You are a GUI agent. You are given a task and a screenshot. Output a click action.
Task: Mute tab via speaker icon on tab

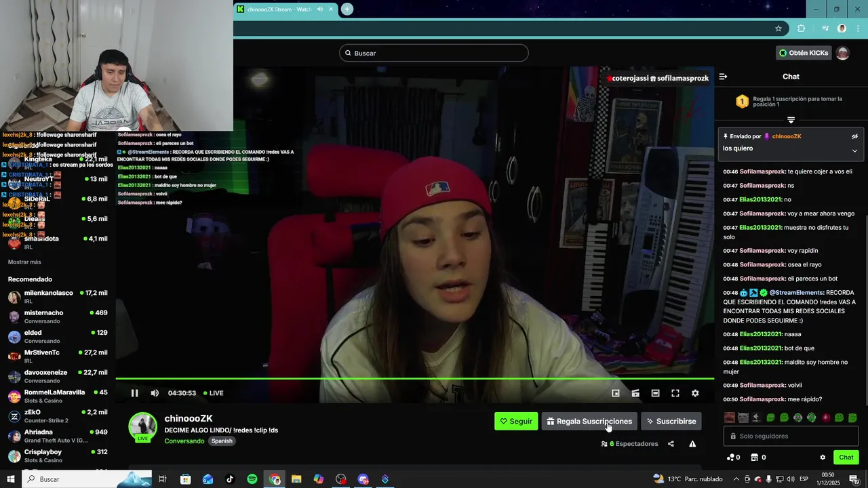(x=320, y=9)
